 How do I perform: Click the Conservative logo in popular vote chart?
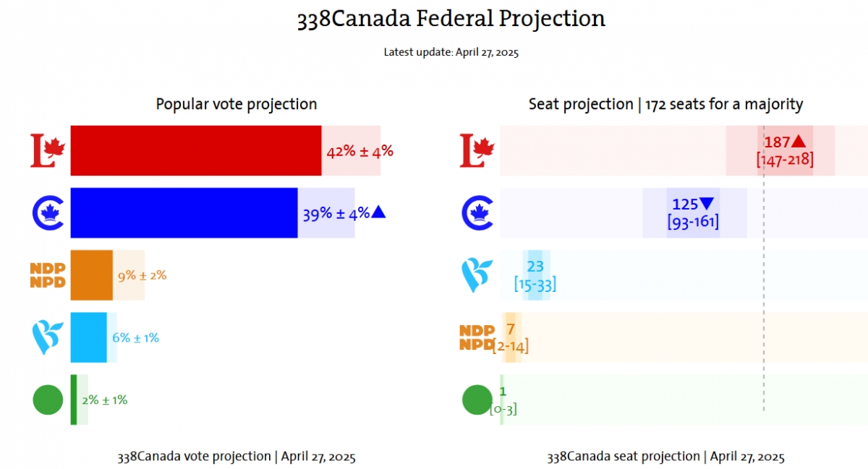point(48,212)
